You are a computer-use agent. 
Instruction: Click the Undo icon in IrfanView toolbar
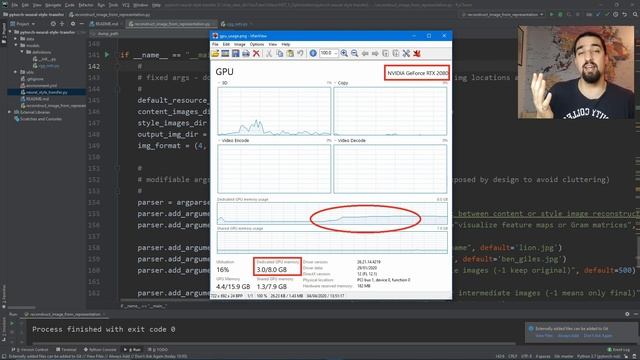point(300,53)
